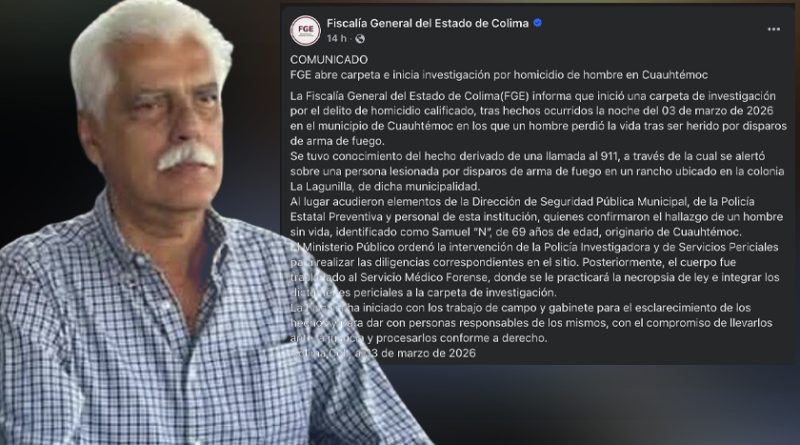Click the globe public-audience icon
This screenshot has height=445, width=800.
[x=360, y=39]
